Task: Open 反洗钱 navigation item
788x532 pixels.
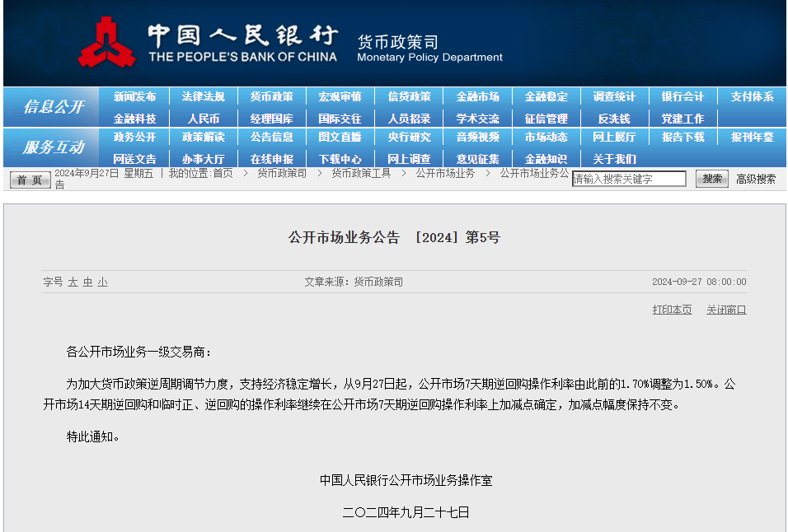Action: (x=614, y=119)
